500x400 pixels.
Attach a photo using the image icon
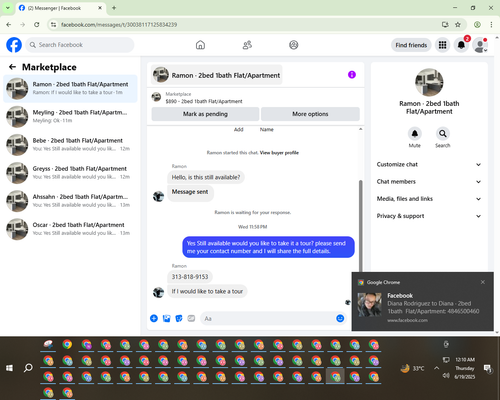point(166,318)
